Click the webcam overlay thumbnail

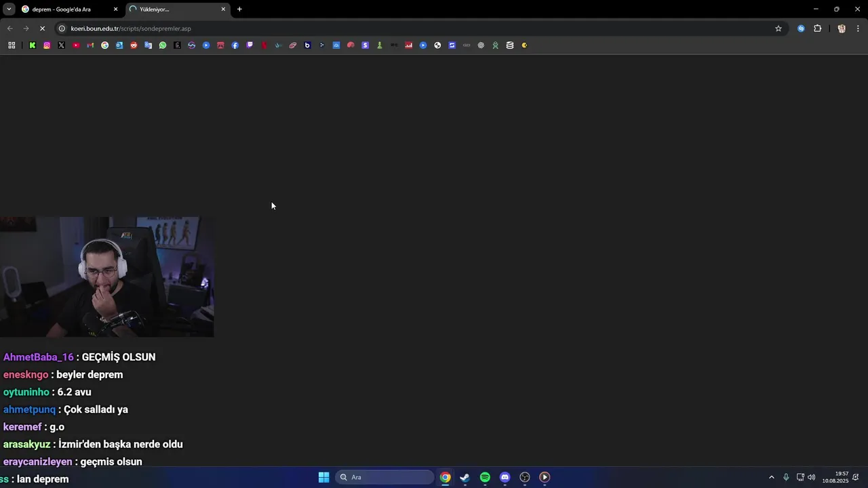107,277
